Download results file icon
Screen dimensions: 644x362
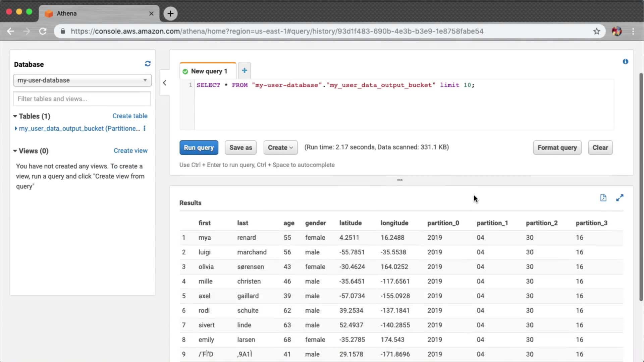pos(603,198)
